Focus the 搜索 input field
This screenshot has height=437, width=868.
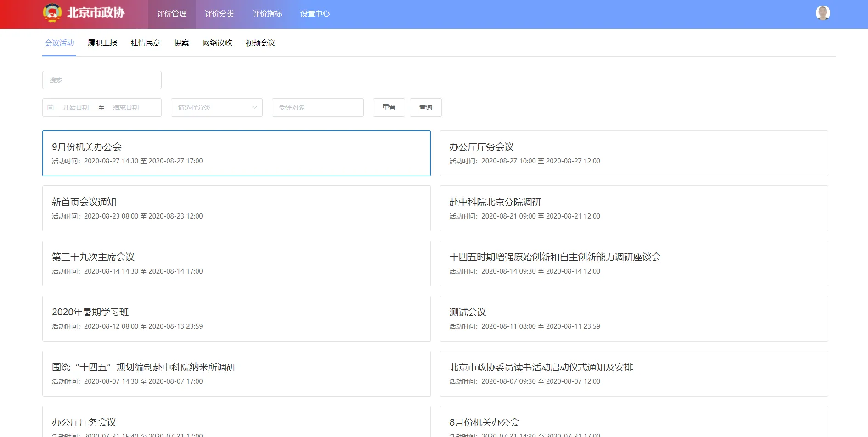(102, 80)
